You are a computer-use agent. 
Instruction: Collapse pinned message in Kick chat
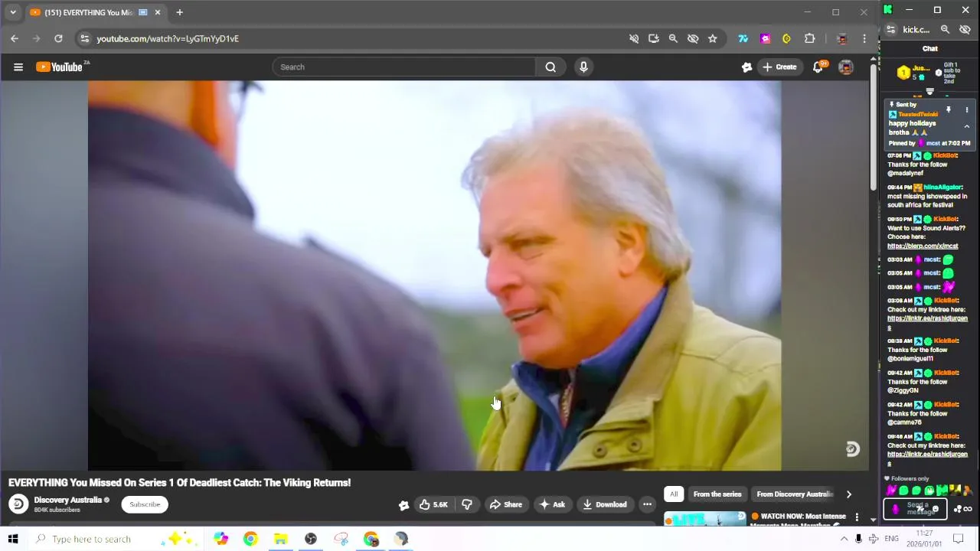pos(966,126)
